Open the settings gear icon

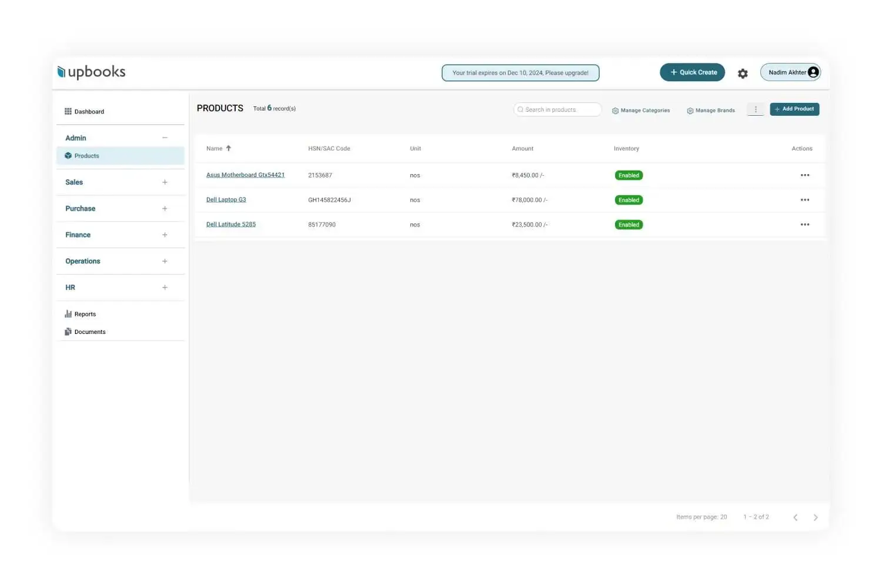[x=743, y=73]
